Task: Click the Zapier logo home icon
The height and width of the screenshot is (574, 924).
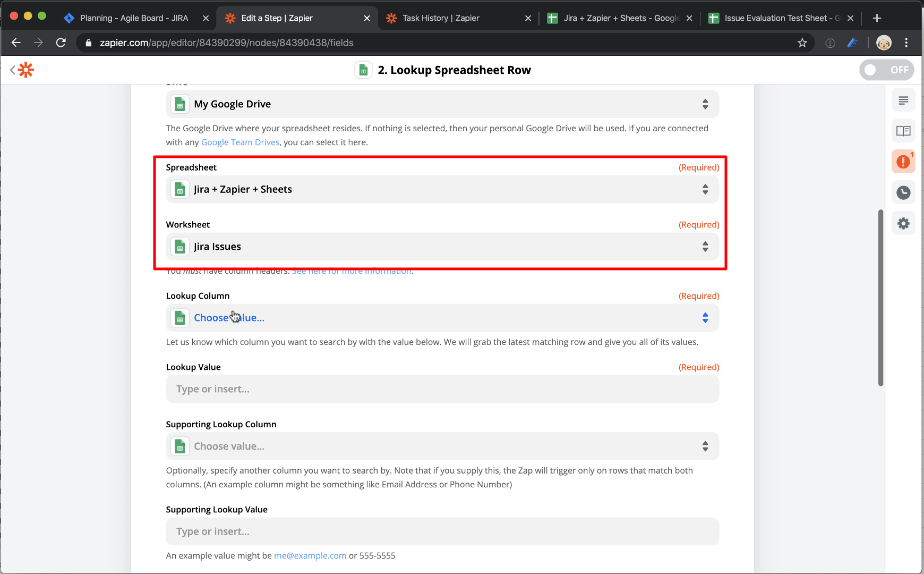Action: [26, 70]
